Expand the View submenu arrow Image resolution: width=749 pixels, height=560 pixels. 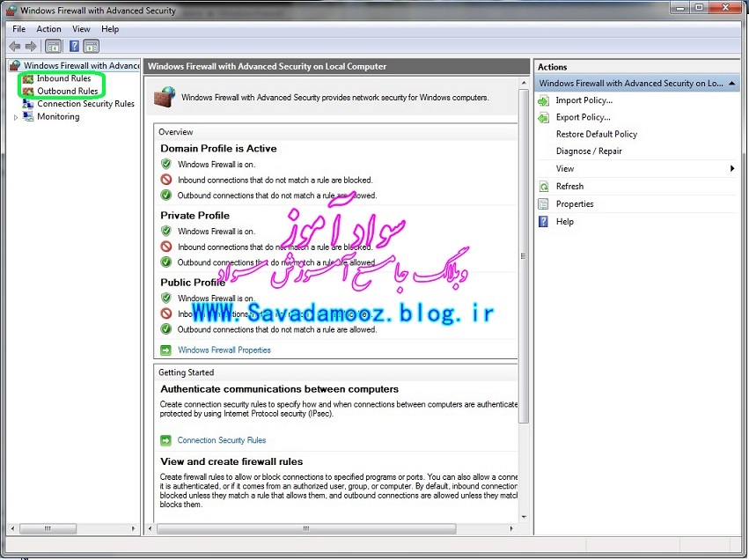[x=731, y=168]
